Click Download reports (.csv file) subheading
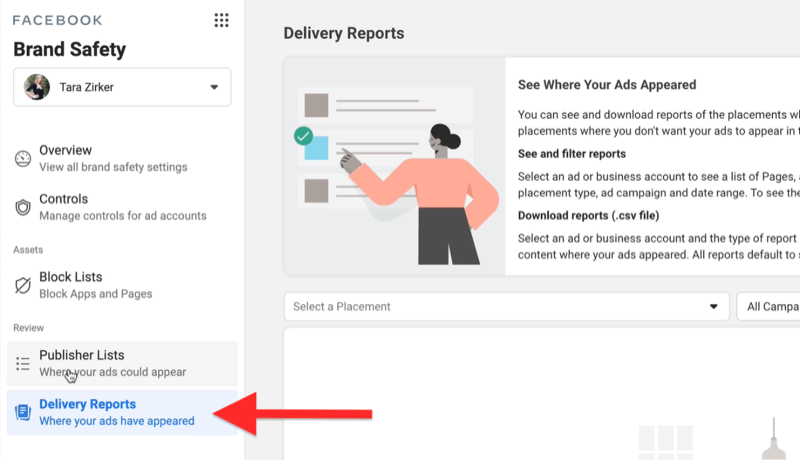Viewport: 800px width, 460px height. pos(589,216)
